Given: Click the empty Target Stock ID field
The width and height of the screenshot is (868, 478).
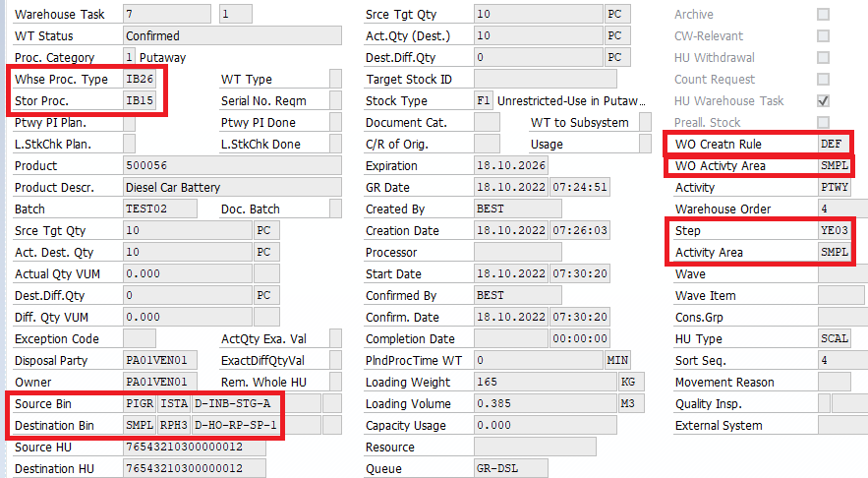Looking at the screenshot, I should point(546,80).
